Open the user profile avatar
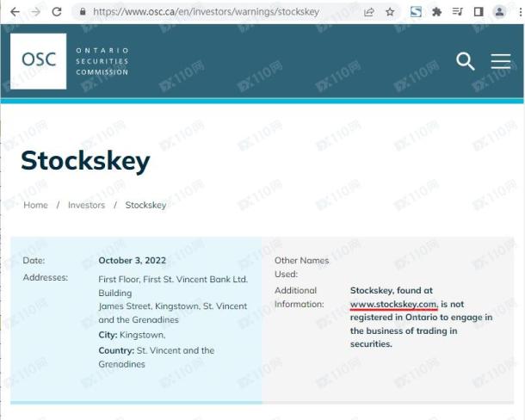The width and height of the screenshot is (525, 420). [x=499, y=12]
